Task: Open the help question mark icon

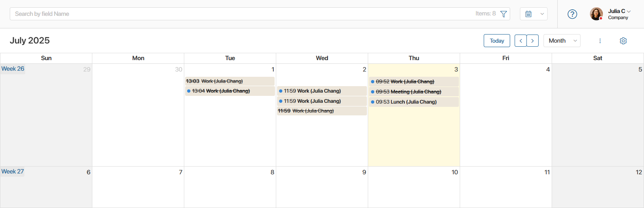Action: pos(572,14)
